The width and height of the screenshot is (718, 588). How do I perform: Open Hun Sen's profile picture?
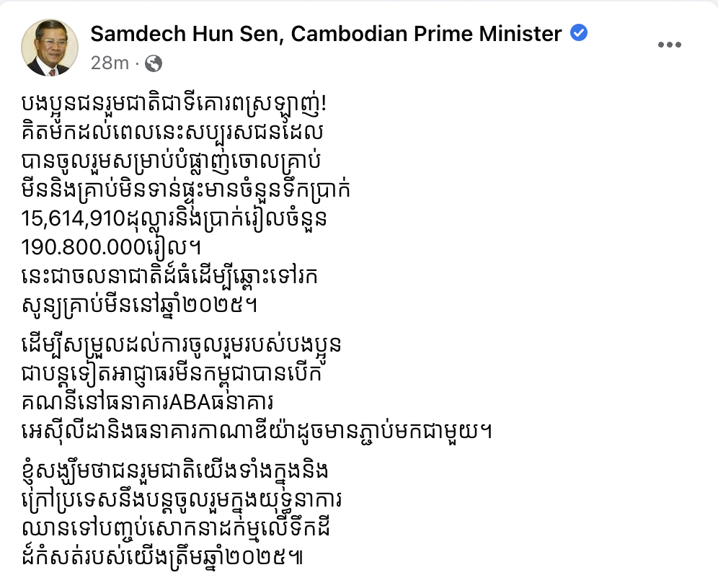[x=50, y=47]
